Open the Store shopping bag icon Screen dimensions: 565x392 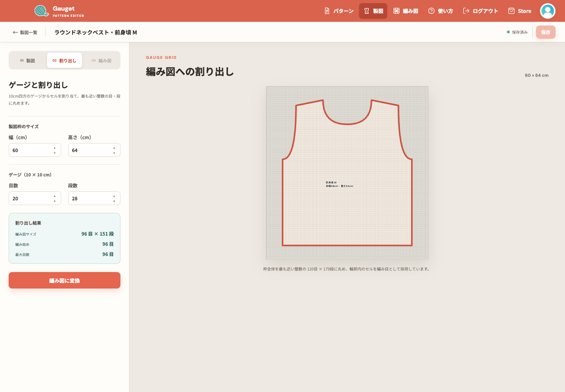(511, 11)
